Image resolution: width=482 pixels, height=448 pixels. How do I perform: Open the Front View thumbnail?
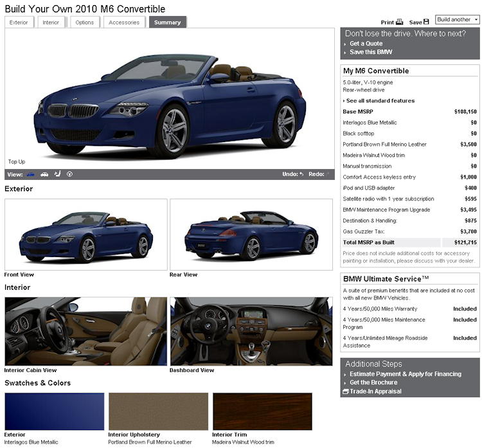coord(85,235)
